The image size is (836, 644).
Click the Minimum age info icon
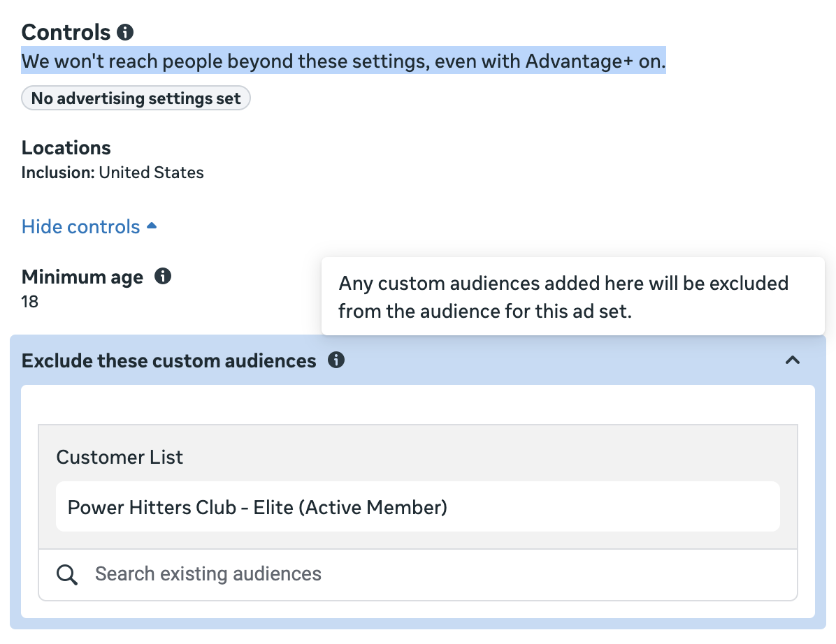click(x=163, y=277)
